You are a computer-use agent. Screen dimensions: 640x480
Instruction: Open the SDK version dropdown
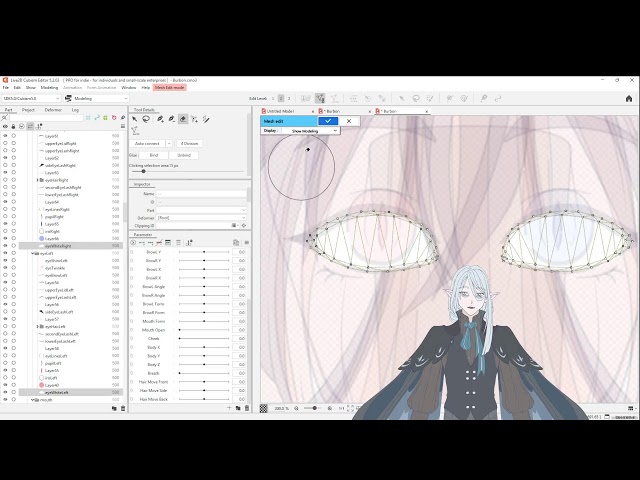point(31,98)
